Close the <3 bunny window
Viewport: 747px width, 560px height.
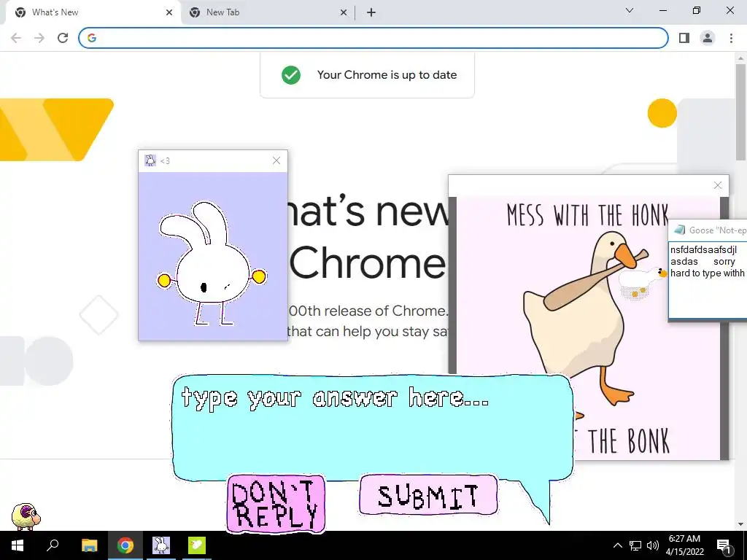(x=276, y=160)
